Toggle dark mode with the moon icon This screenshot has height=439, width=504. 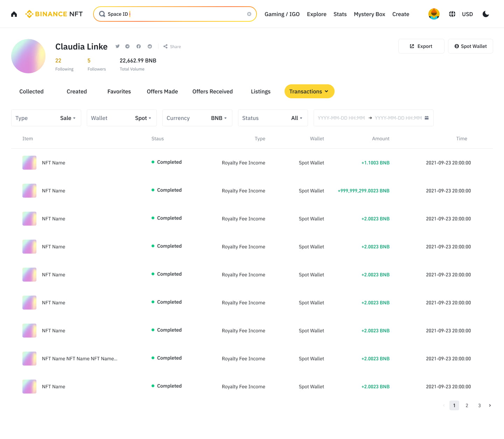coord(486,14)
